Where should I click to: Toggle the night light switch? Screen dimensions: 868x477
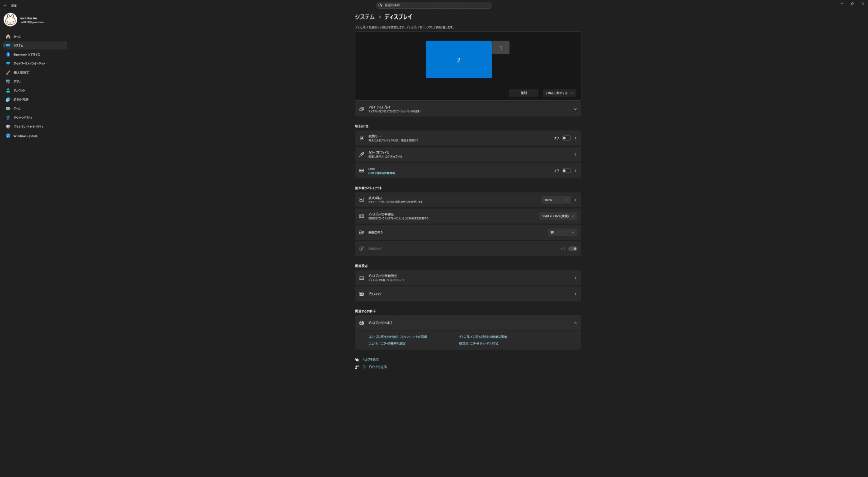(x=566, y=138)
